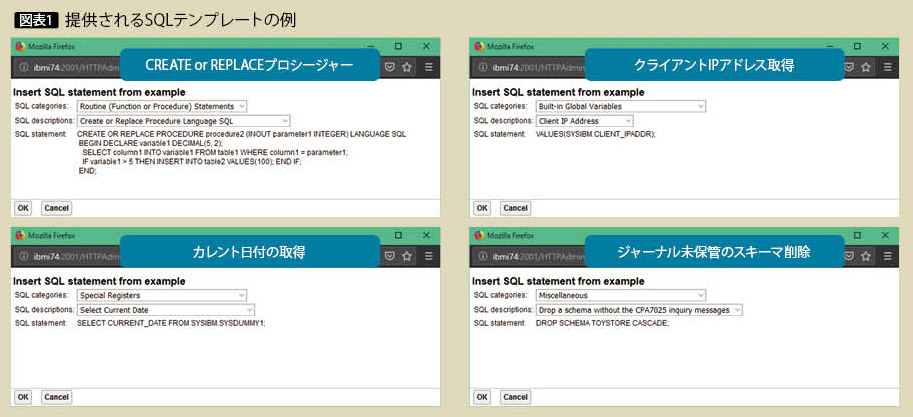Expand the Drop a schema descriptions dropdown
Viewport: 913px width, 417px height.
(639, 310)
